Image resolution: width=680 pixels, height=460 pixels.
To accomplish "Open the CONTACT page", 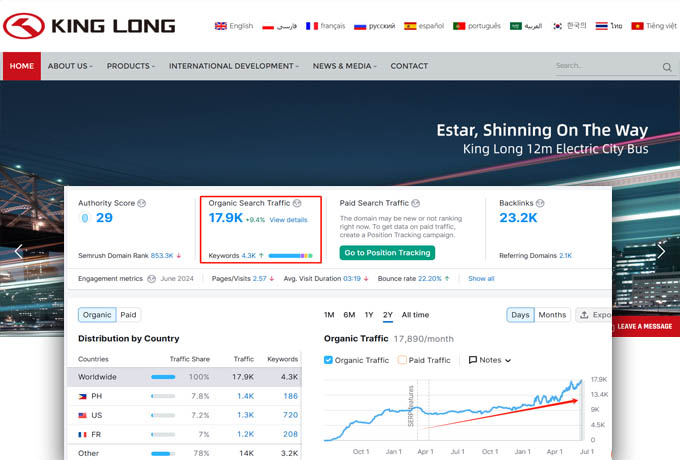I will click(x=409, y=66).
